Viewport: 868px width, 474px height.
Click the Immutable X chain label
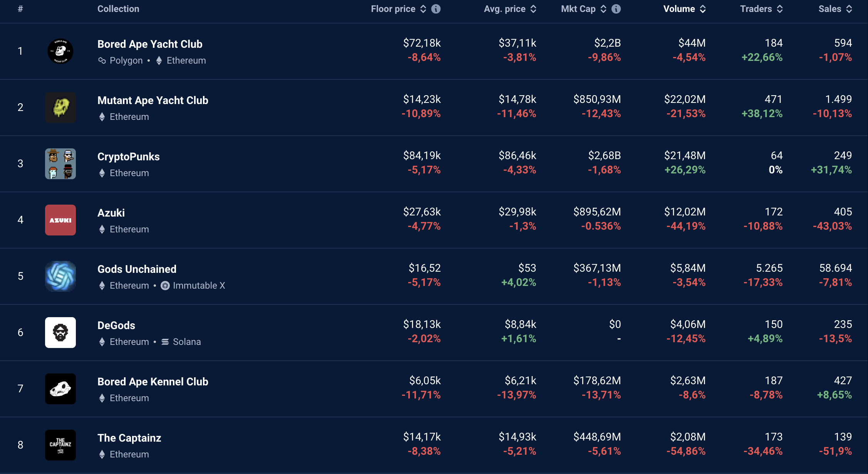click(x=198, y=286)
